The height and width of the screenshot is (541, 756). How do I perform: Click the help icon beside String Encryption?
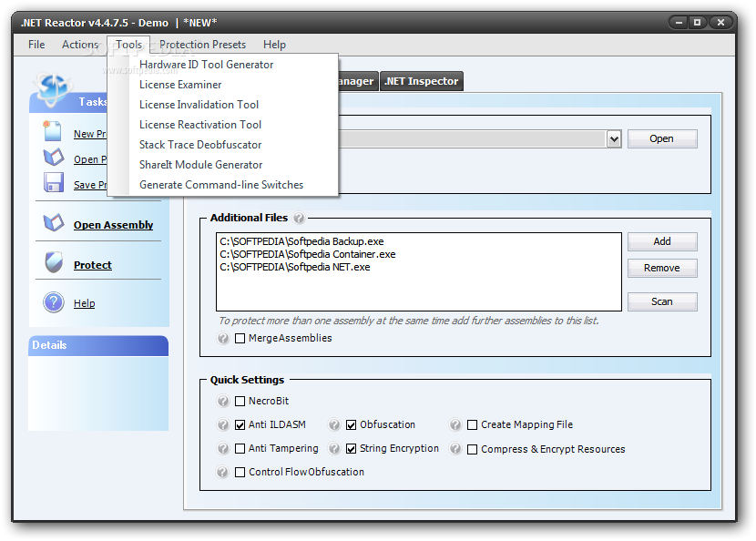334,448
